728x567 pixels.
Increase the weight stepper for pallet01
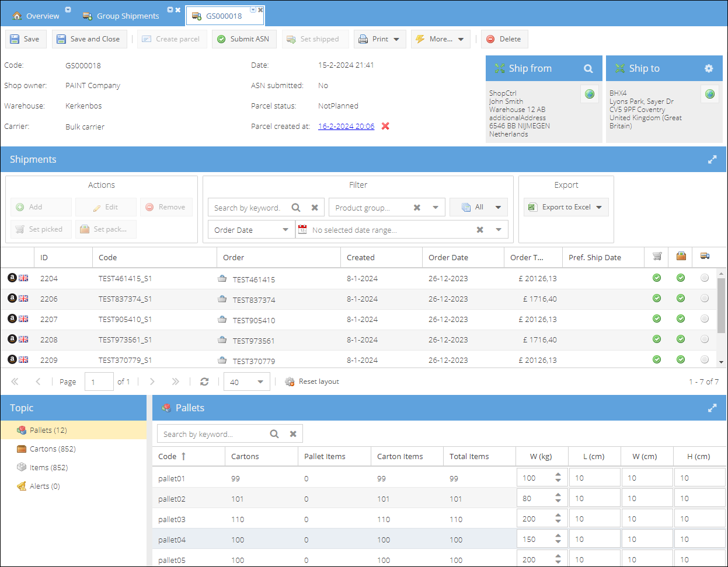558,475
